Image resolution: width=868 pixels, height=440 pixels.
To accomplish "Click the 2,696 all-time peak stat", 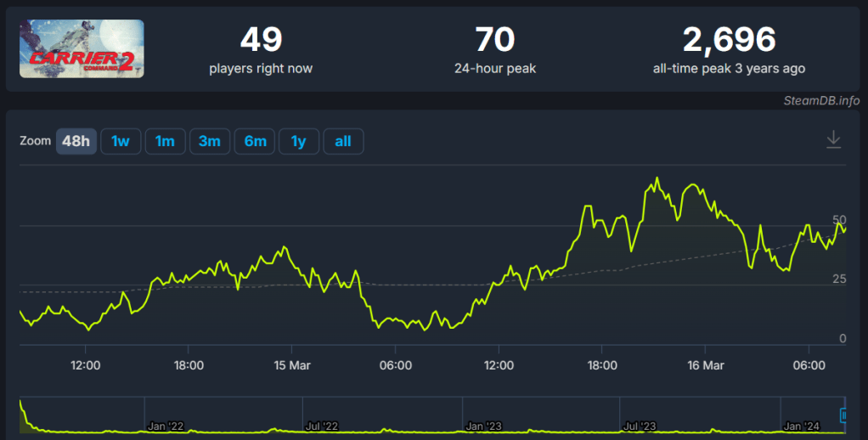I will pos(729,49).
